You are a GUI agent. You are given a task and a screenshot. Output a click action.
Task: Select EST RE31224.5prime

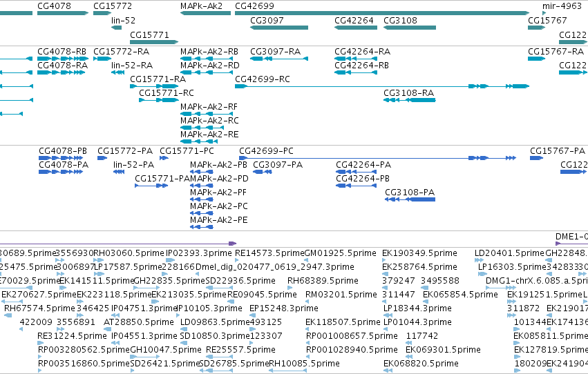click(72, 337)
